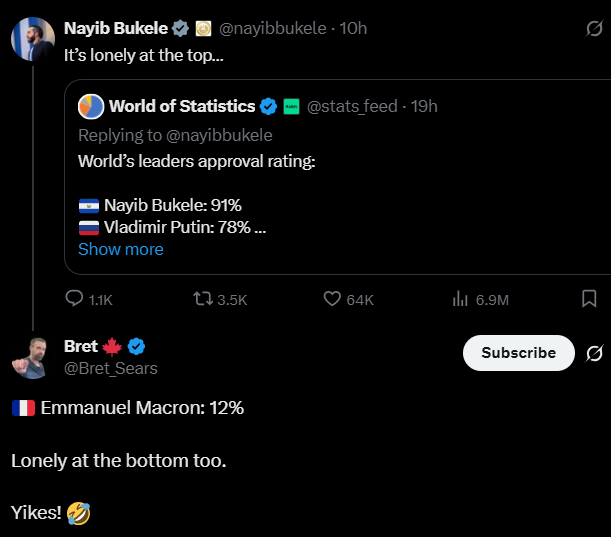Bookmark Nayib Bukele's tweet
Image resolution: width=611 pixels, height=537 pixels.
point(589,299)
